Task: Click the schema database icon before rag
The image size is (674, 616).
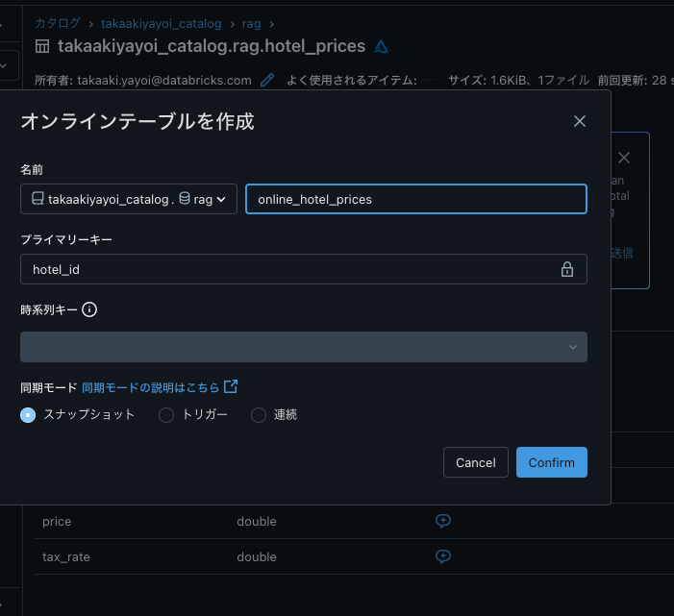Action: (185, 198)
